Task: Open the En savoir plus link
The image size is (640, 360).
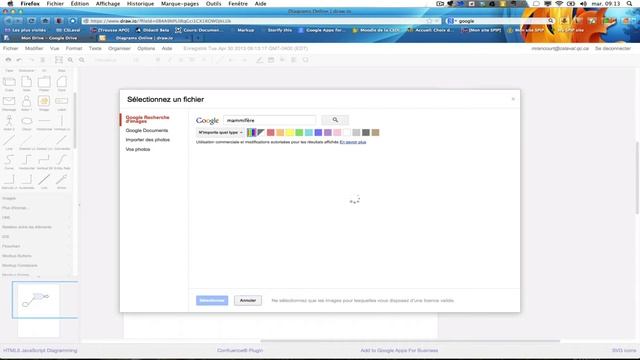Action: [x=353, y=142]
